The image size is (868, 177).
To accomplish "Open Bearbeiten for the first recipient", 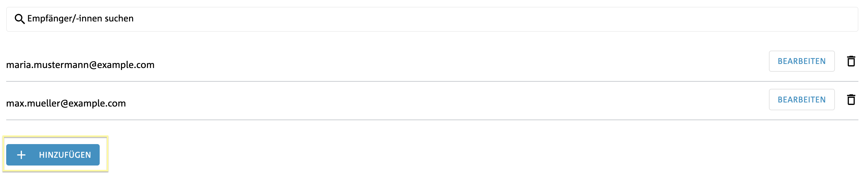I will coord(802,61).
